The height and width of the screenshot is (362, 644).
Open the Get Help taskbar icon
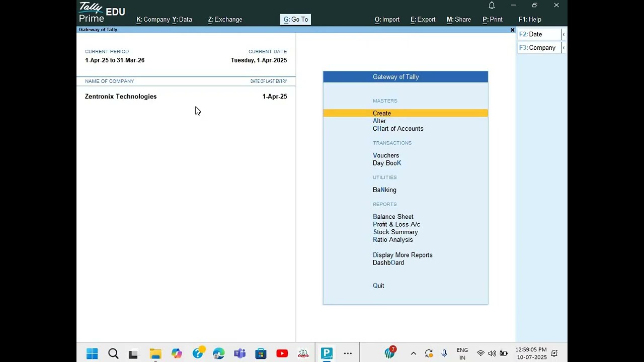tap(198, 353)
